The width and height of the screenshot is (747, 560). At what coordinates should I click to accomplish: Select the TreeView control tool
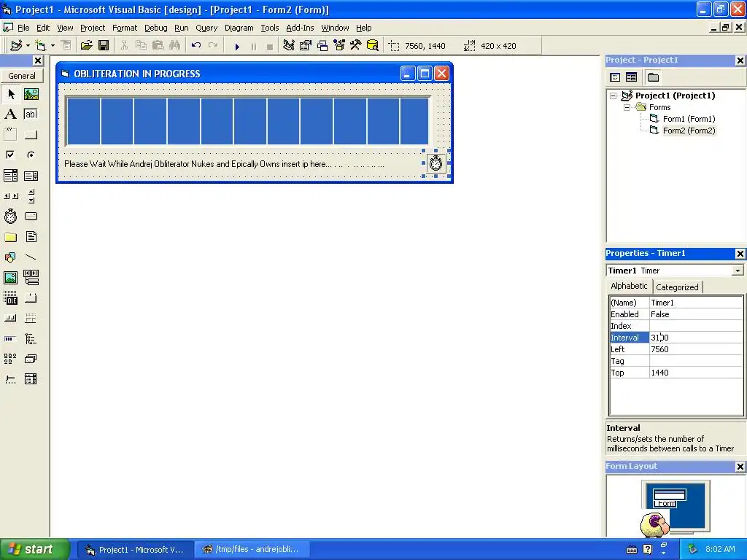31,338
